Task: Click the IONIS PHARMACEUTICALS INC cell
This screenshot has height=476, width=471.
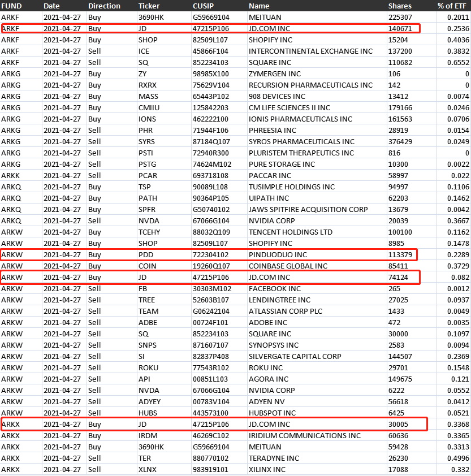Action: (x=300, y=119)
